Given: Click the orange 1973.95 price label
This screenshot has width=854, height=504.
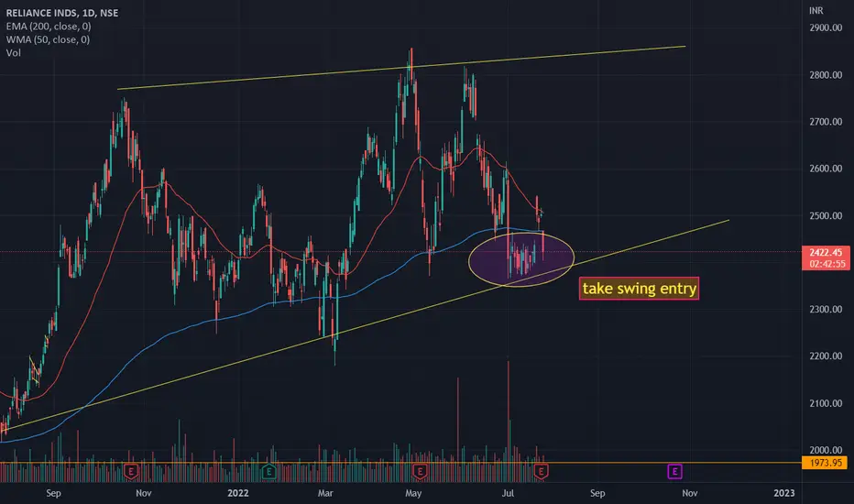Looking at the screenshot, I should 827,463.
